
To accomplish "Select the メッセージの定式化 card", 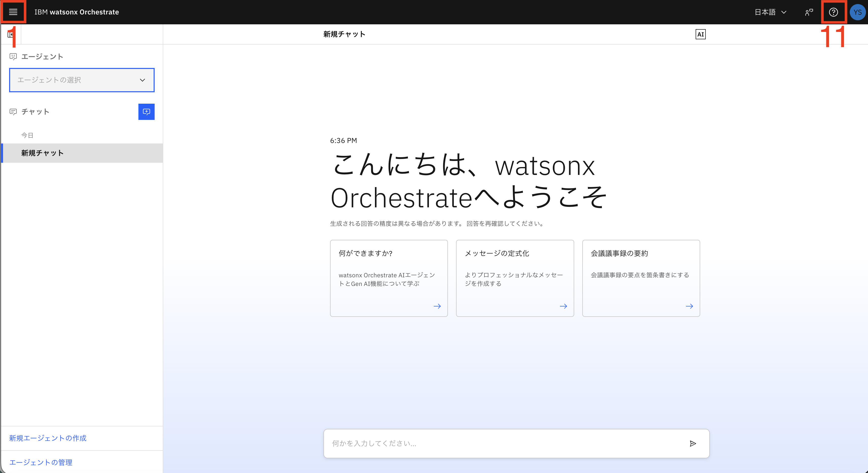I will pyautogui.click(x=515, y=278).
